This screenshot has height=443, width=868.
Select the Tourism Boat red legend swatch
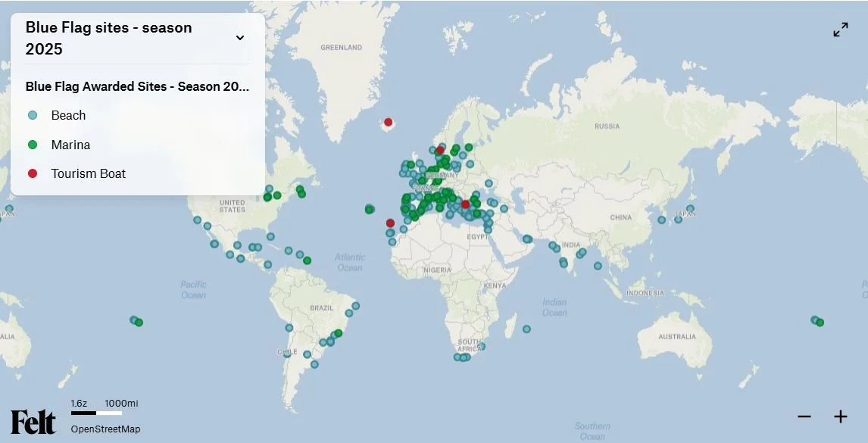coord(33,173)
